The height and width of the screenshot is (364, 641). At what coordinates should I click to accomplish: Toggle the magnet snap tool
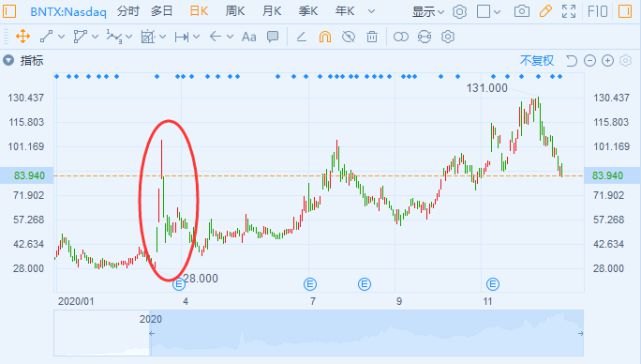click(325, 37)
